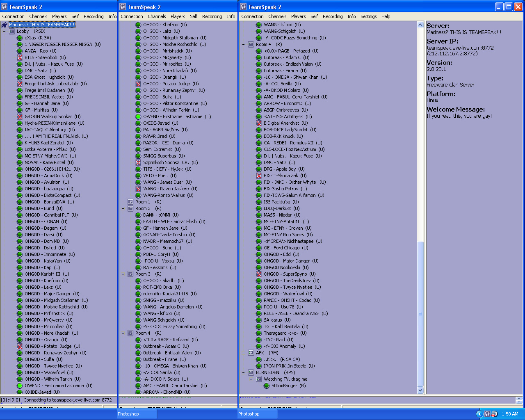525x420 pixels.
Task: Click the Room 2 channel icon
Action: [130, 208]
